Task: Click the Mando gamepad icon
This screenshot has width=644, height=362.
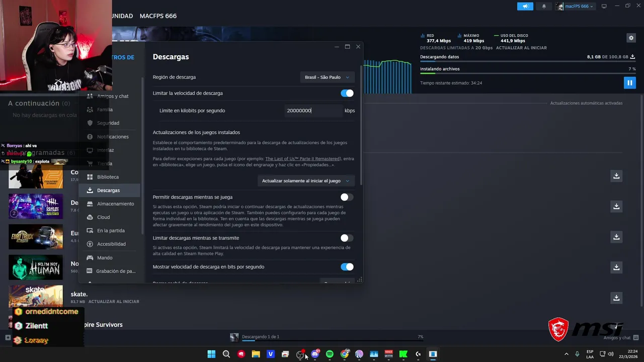Action: (90, 257)
